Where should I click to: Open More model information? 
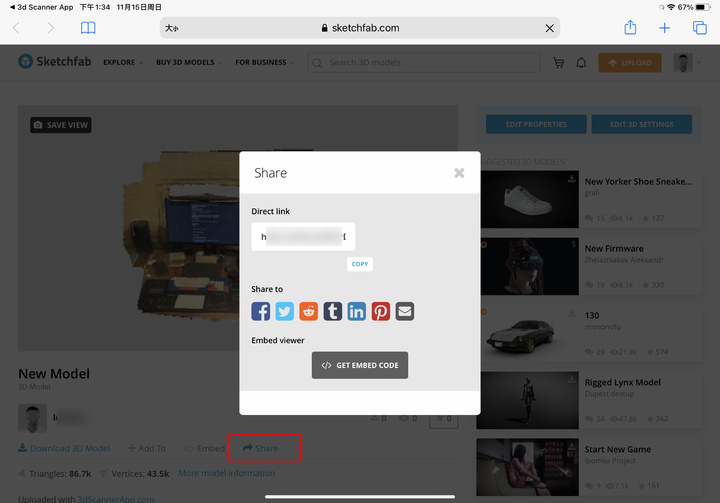[x=226, y=473]
